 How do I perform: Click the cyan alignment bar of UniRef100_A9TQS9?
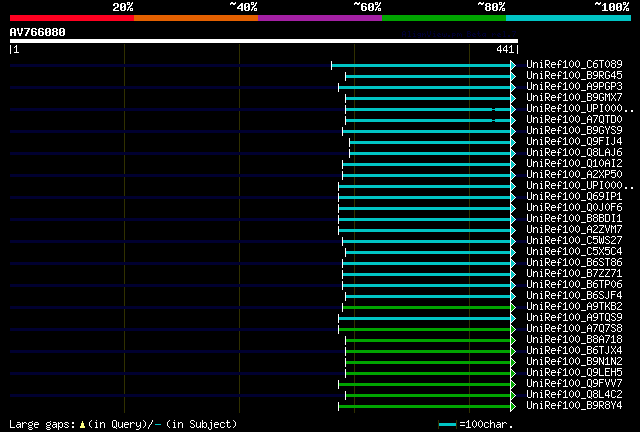[x=424, y=319]
